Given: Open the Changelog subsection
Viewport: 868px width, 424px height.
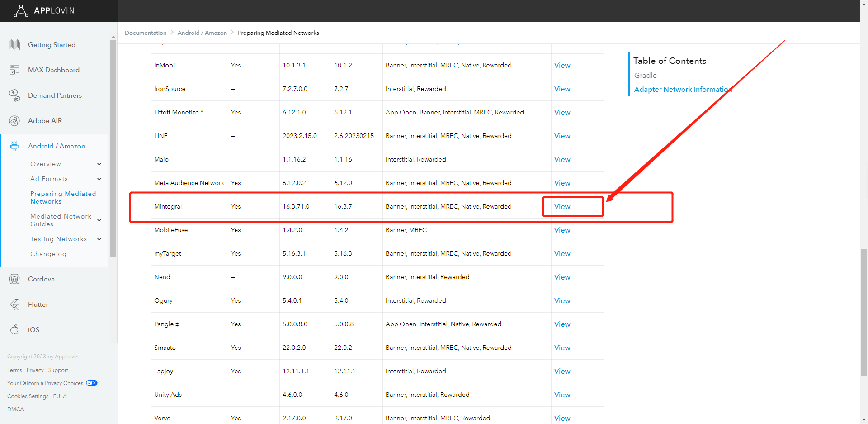Looking at the screenshot, I should click(x=48, y=254).
